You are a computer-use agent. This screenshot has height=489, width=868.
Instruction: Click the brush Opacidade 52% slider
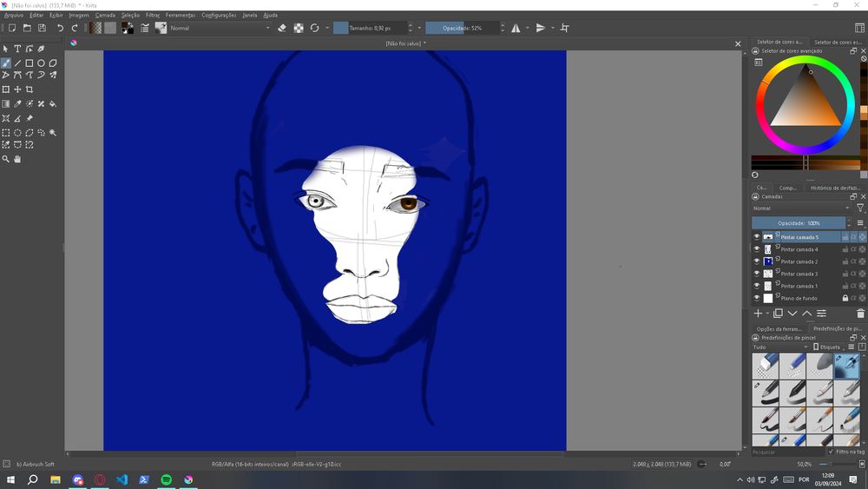[x=463, y=28]
